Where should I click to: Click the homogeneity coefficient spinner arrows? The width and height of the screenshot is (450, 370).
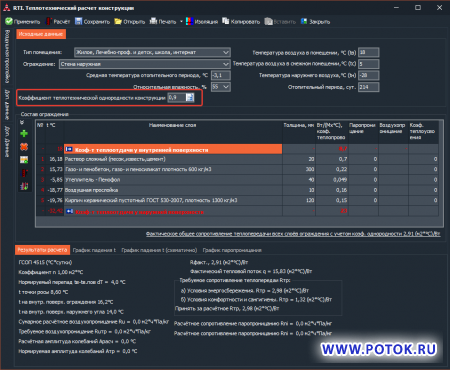[x=190, y=97]
